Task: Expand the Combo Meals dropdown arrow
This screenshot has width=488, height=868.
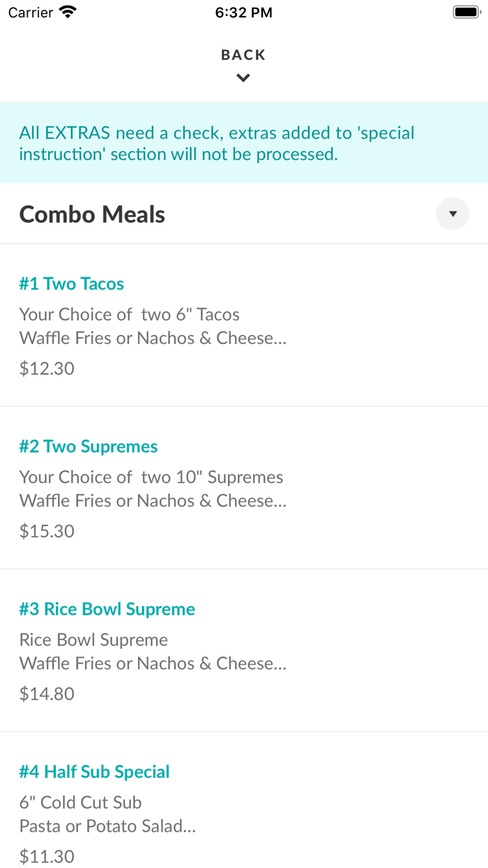Action: click(452, 214)
